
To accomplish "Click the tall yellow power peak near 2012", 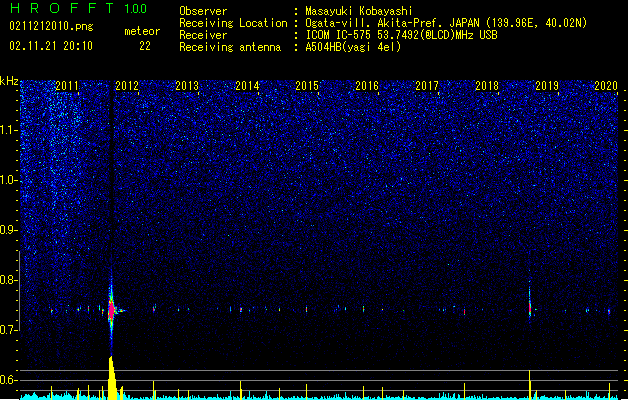I will (112, 378).
